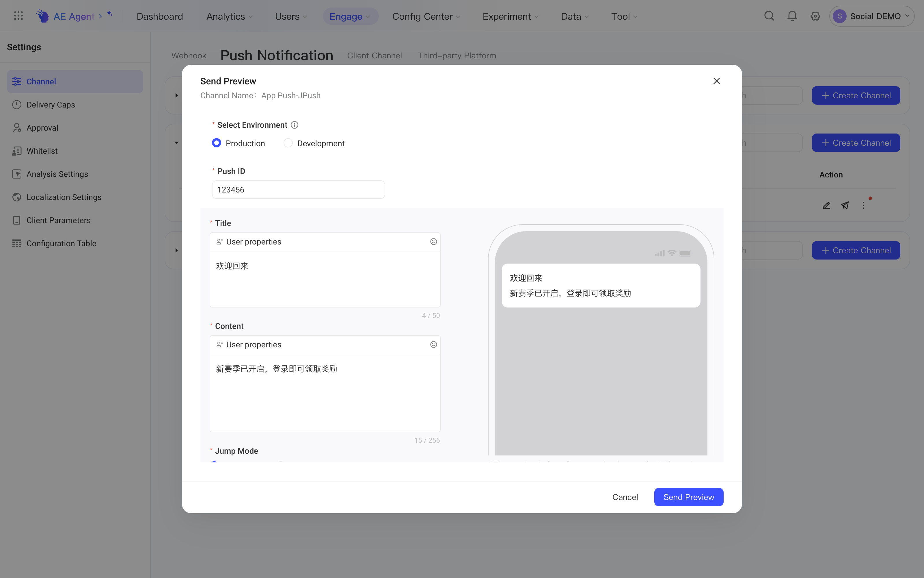The height and width of the screenshot is (578, 924).
Task: Close the Send Preview dialog
Action: point(716,81)
